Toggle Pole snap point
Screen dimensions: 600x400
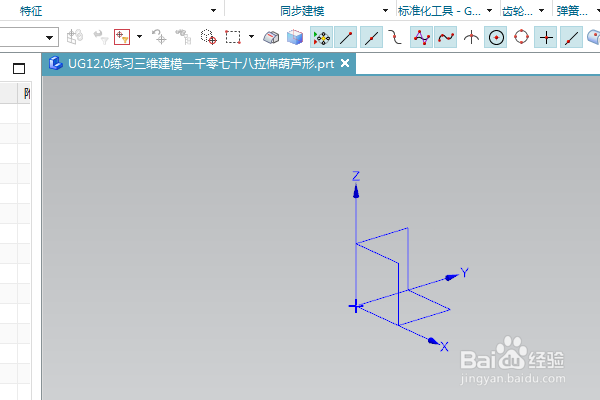coord(421,38)
